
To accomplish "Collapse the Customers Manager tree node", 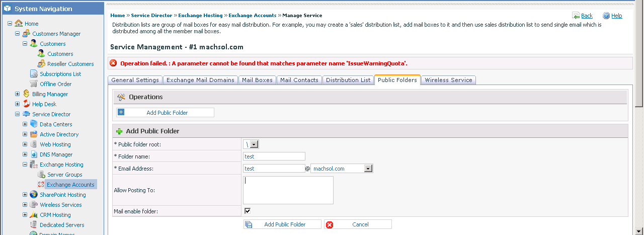I will click(18, 34).
